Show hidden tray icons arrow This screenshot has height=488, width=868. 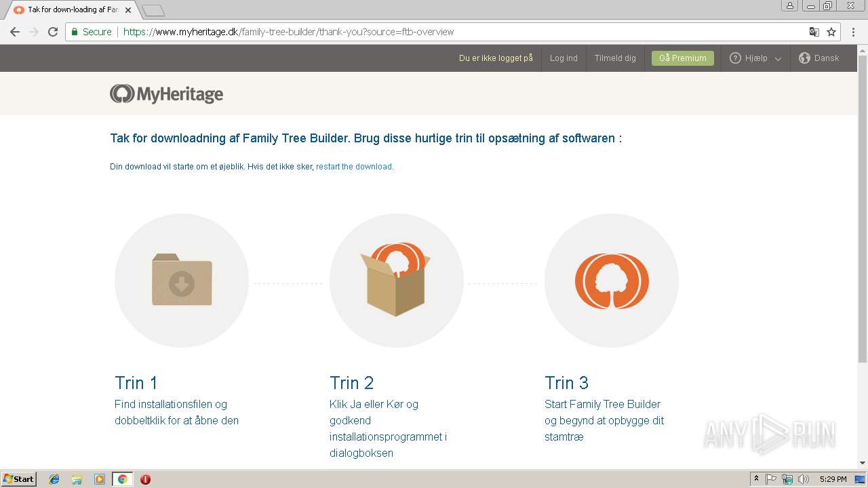(x=756, y=479)
